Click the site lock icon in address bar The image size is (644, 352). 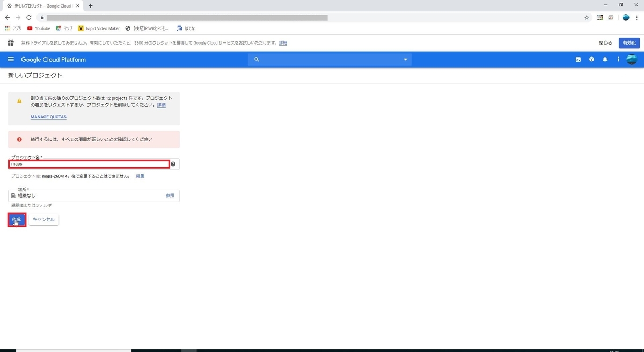(x=41, y=17)
